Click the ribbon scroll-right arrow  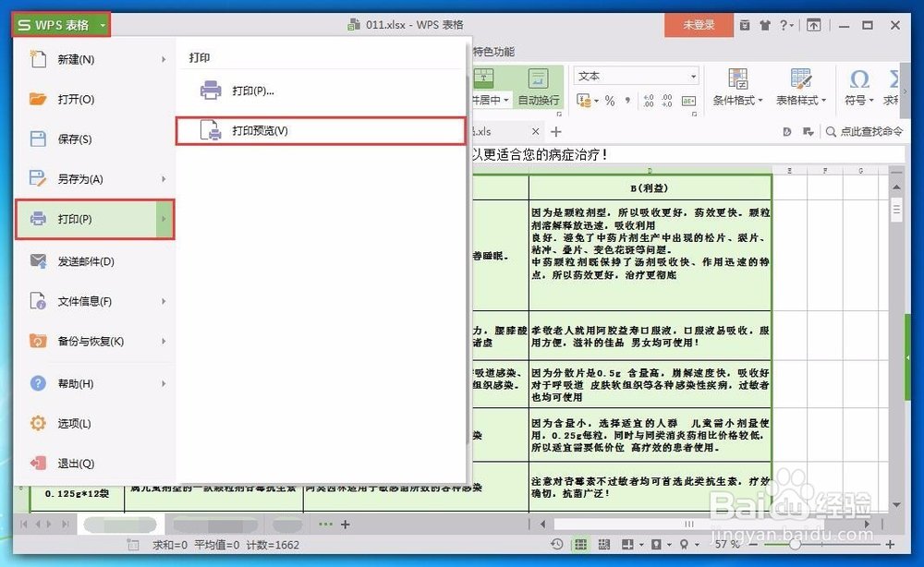906,91
